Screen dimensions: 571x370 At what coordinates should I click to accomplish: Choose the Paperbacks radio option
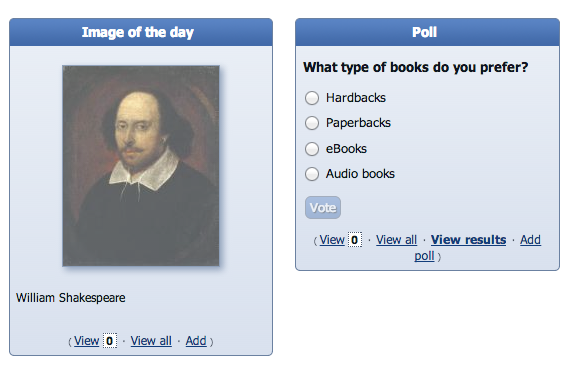pos(312,123)
